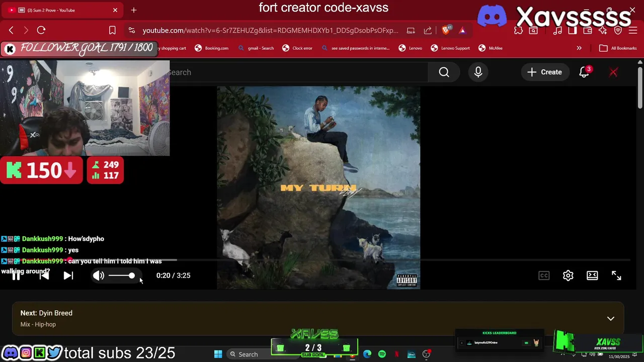Open the browser extensions puzzle icon

[519, 30]
